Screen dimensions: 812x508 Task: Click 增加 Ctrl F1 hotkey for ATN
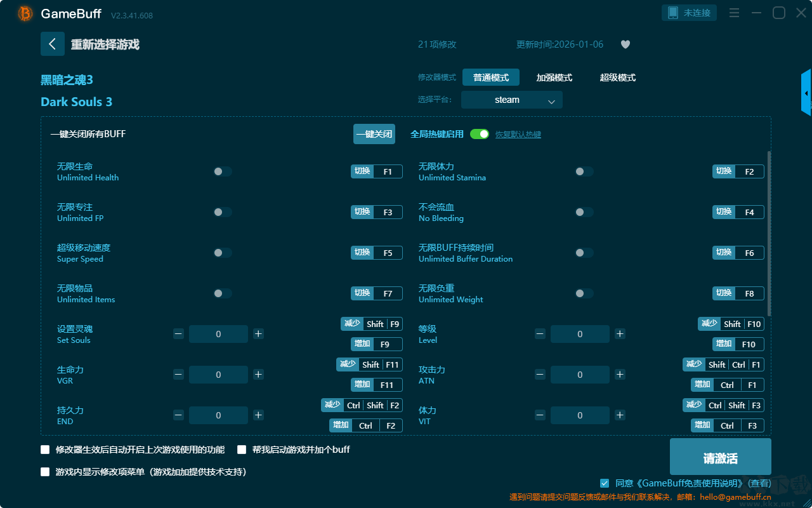tap(728, 385)
